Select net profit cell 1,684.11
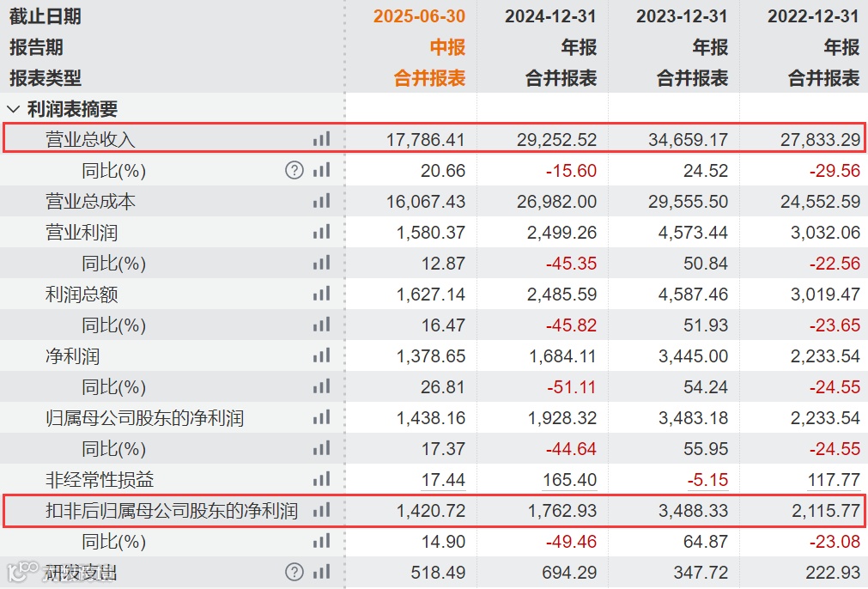 tap(562, 356)
